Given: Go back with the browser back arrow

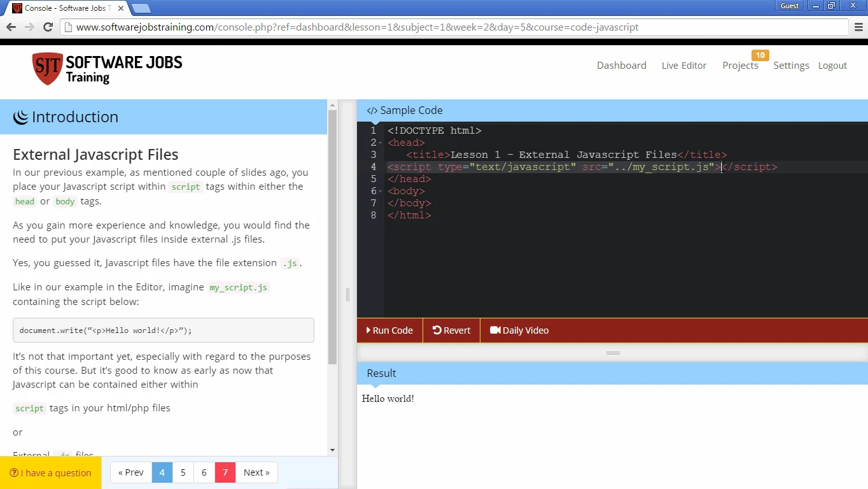Looking at the screenshot, I should (11, 27).
